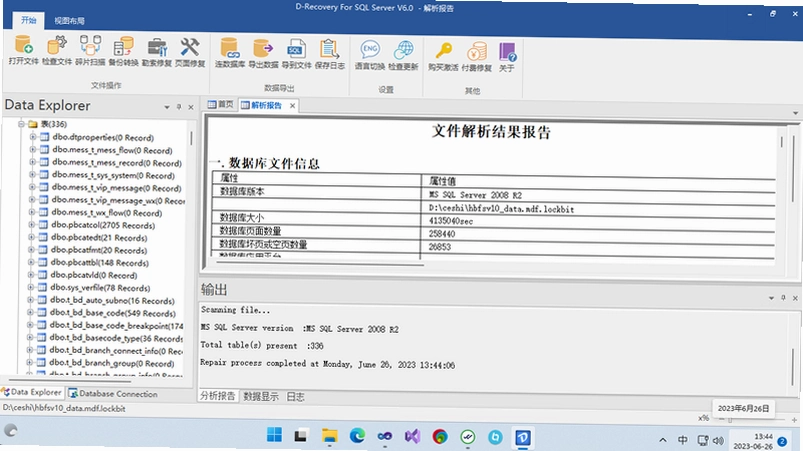
Task: Launch the 备份转换 backup conversion
Action: click(123, 51)
